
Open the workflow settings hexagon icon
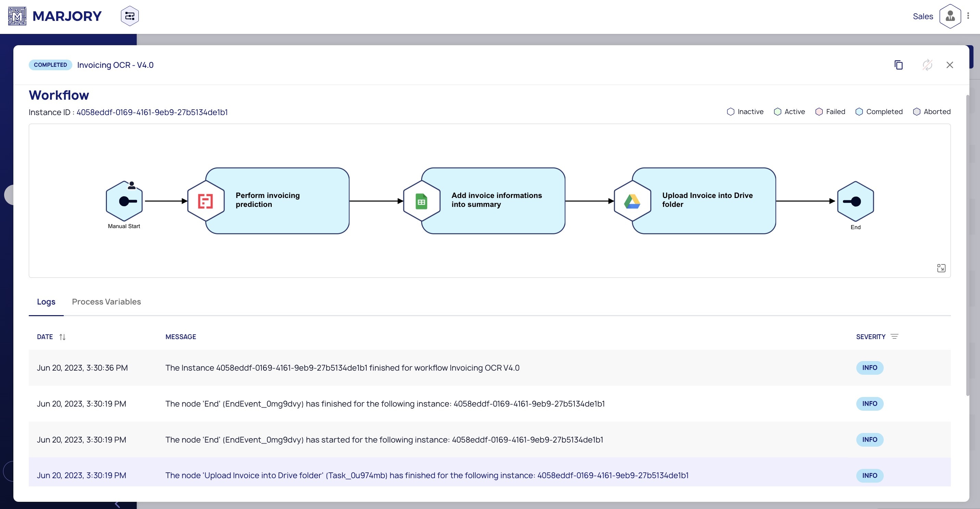[130, 16]
